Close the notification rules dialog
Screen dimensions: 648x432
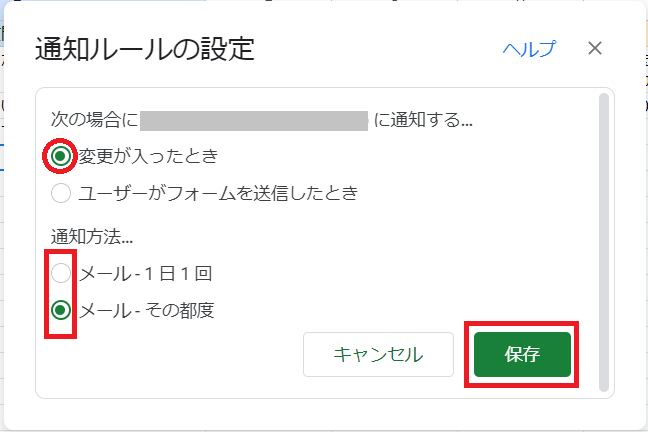pos(595,48)
